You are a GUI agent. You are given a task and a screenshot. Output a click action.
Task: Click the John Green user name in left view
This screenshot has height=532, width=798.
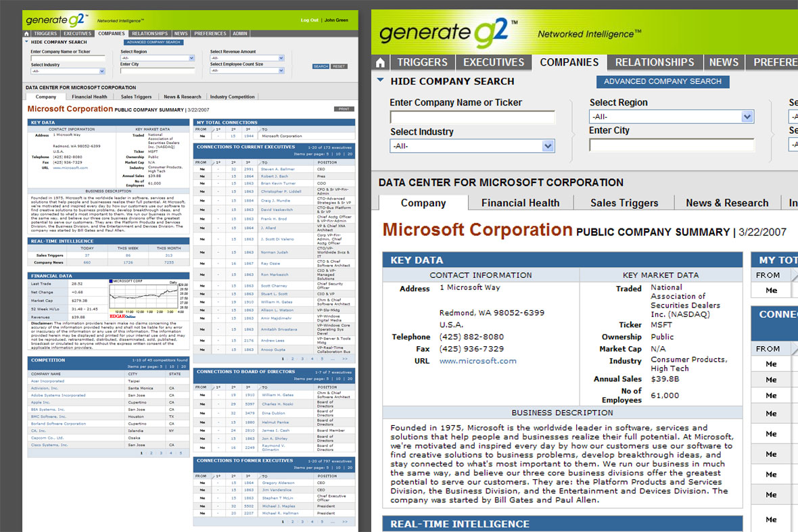336,20
